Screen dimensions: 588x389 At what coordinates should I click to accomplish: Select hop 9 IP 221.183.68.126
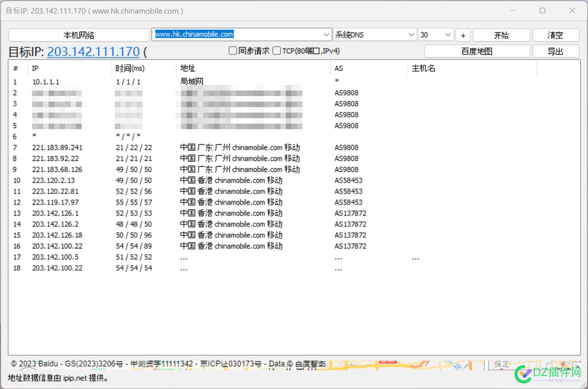click(57, 170)
